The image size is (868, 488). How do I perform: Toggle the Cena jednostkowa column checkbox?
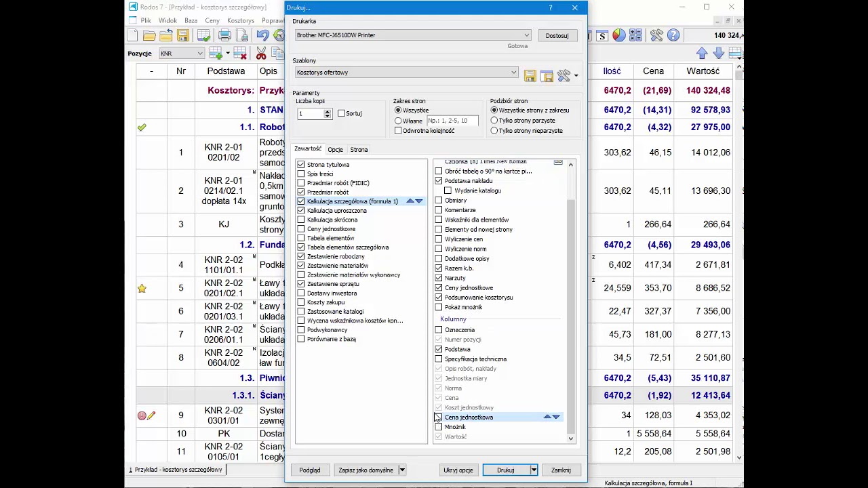439,417
